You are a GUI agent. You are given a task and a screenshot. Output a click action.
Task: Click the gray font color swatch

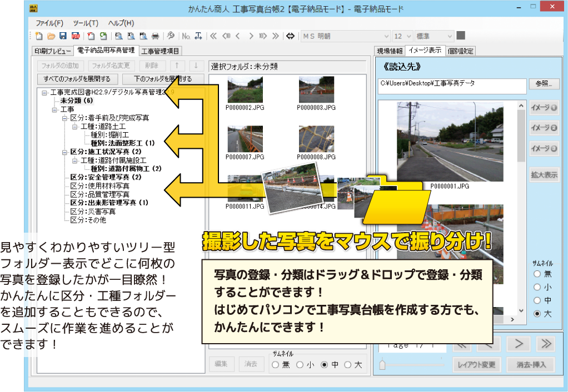tap(461, 36)
